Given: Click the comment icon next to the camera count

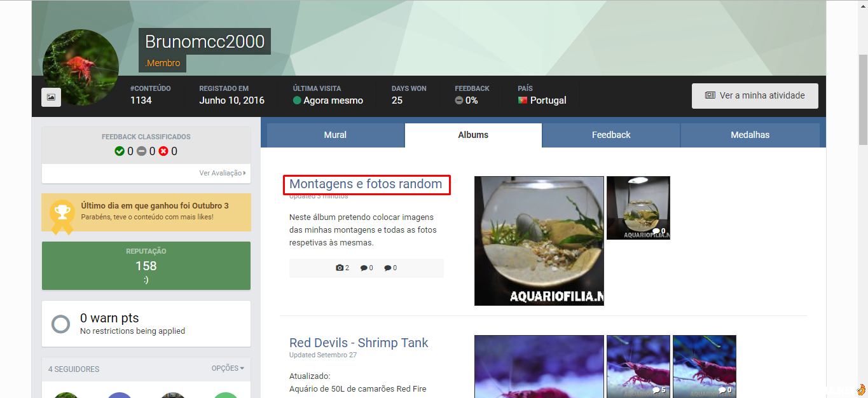Looking at the screenshot, I should tap(364, 268).
